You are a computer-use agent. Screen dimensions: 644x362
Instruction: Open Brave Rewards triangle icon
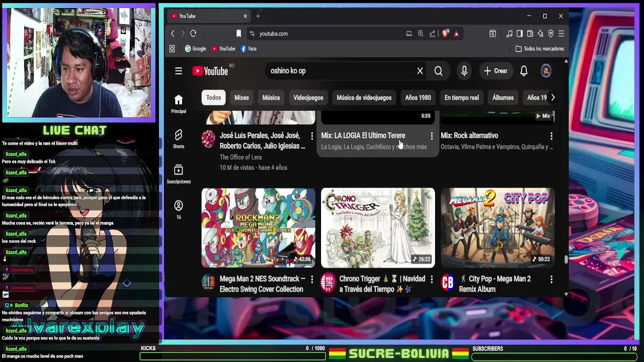[456, 34]
